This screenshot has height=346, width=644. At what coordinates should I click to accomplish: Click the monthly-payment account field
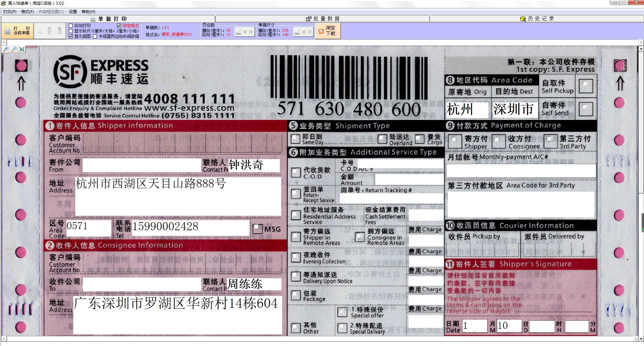(x=521, y=171)
